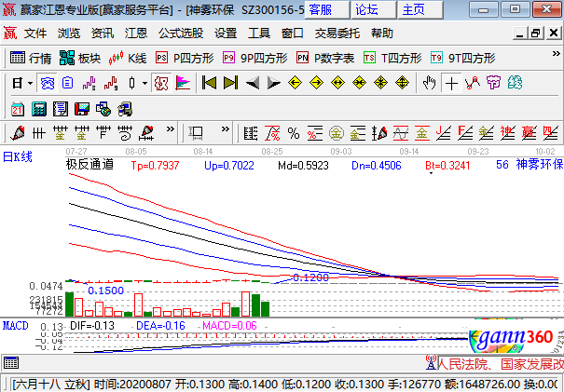Viewport: 564px width, 392px height.
Task: Open the 9P四方形 tool
Action: [255, 58]
